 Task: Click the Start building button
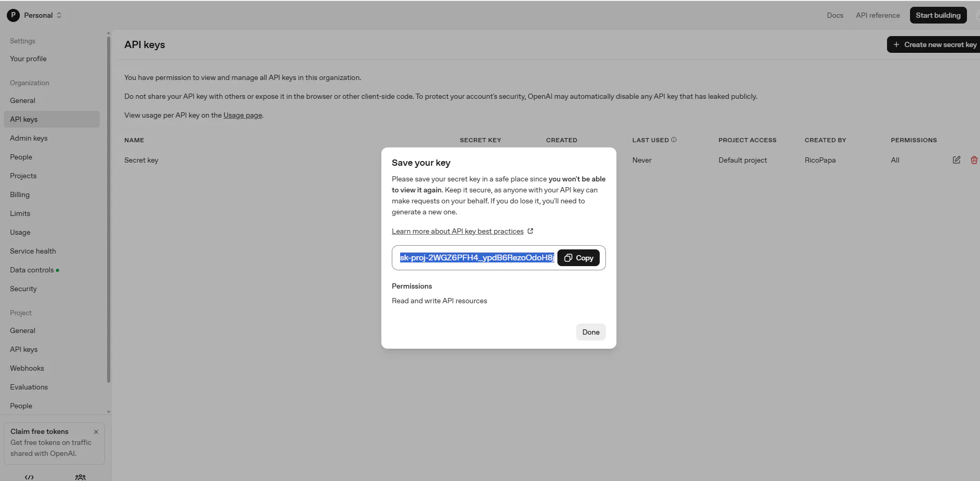click(938, 15)
